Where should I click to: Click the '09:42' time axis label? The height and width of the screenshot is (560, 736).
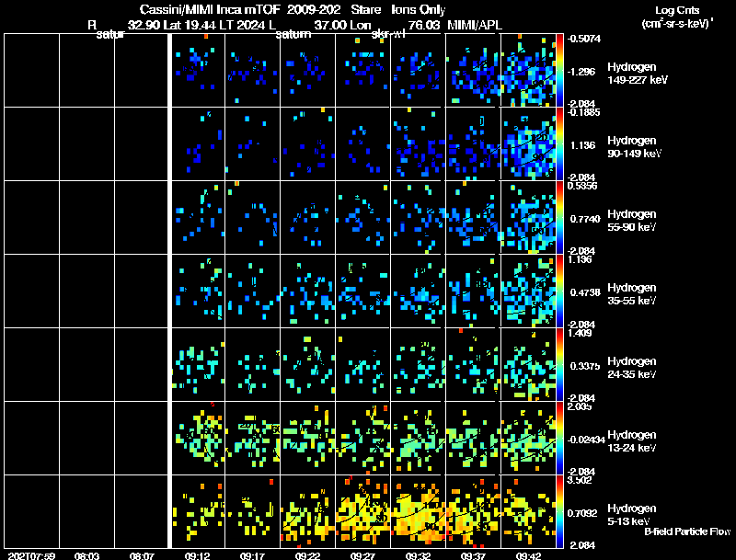click(x=528, y=555)
